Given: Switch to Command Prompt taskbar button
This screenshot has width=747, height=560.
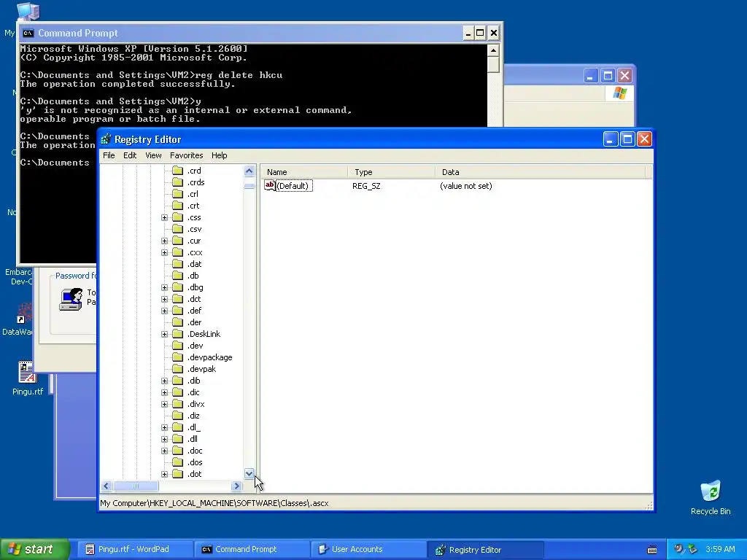Looking at the screenshot, I should [x=252, y=550].
